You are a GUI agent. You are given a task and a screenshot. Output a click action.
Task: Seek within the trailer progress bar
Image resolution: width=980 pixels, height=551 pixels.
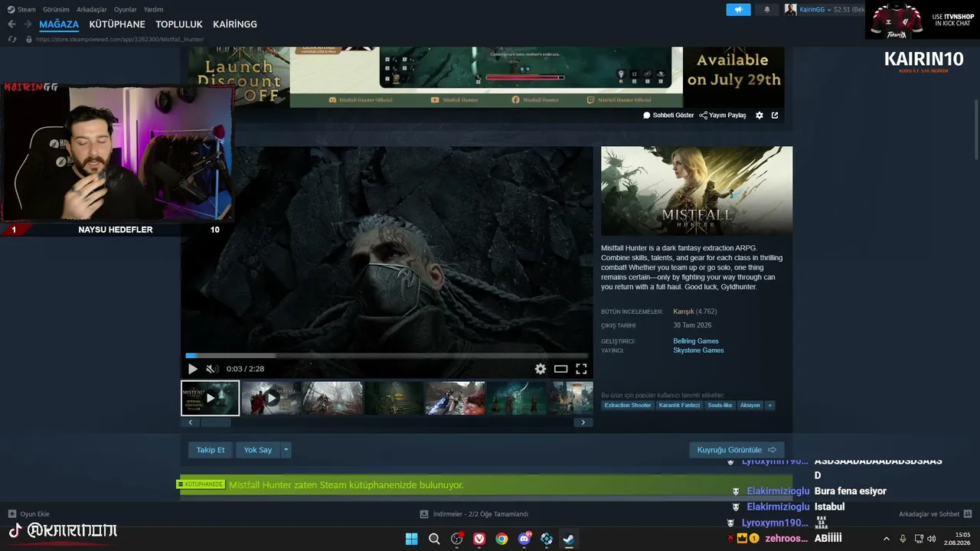click(x=387, y=356)
